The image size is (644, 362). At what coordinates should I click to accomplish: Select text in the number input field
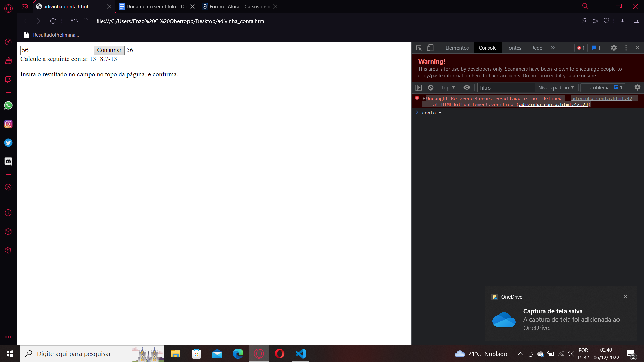point(56,50)
